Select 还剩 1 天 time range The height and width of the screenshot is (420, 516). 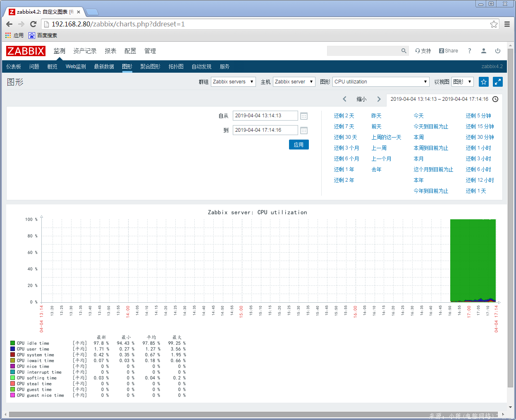[x=476, y=191]
